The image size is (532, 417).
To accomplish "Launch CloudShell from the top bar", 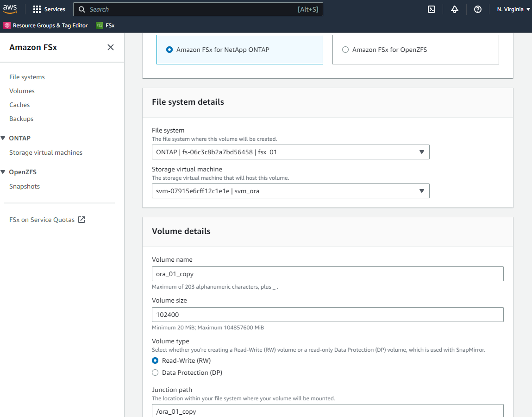I will (x=431, y=9).
